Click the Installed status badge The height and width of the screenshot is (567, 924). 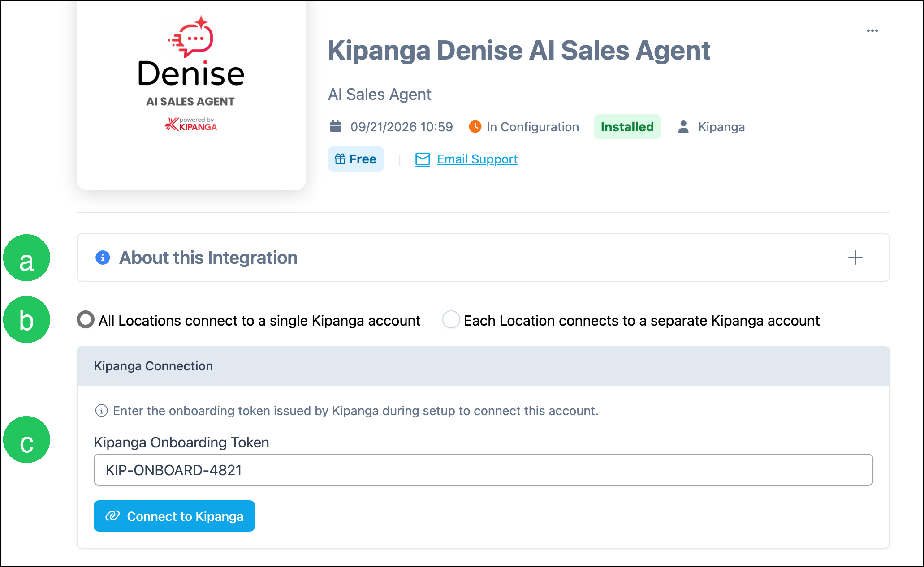(627, 127)
